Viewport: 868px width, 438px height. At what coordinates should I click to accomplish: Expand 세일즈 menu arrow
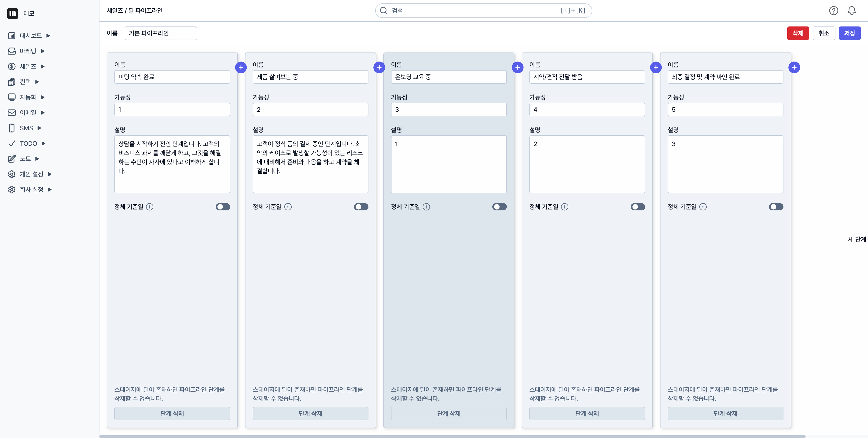point(43,67)
